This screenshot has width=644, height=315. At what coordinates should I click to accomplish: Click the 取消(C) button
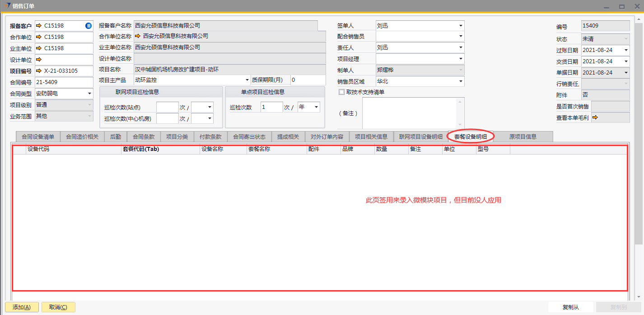[x=58, y=307]
